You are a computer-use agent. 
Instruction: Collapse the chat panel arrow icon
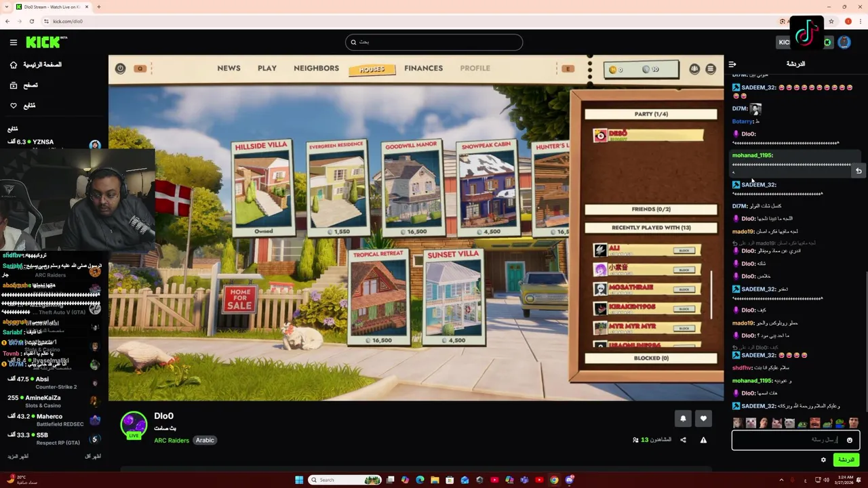click(732, 64)
